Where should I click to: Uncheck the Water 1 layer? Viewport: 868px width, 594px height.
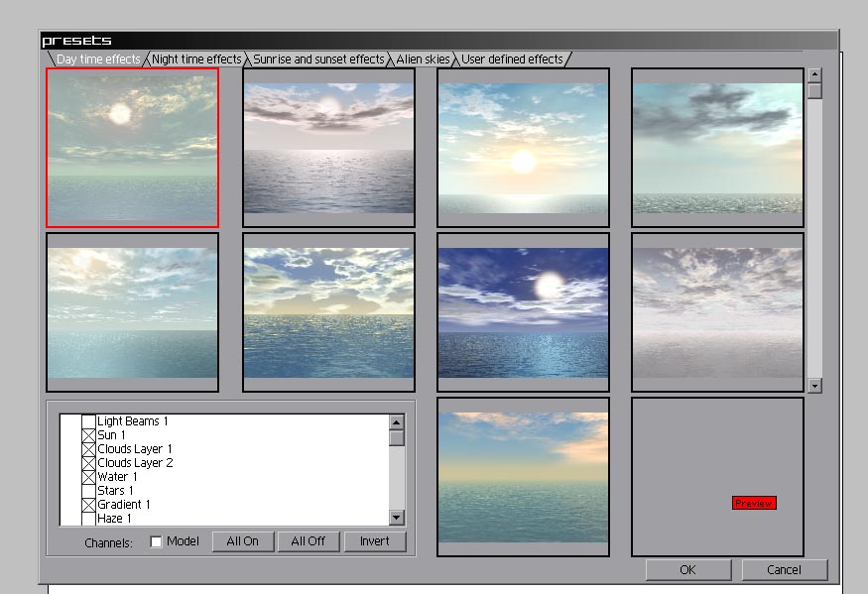pos(88,477)
